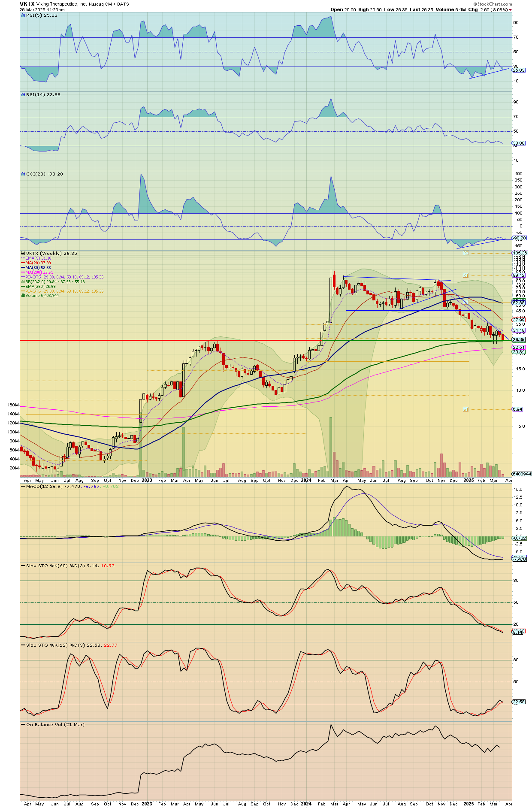Viewport: 532px width, 808px height.
Task: Click the 160M volume scale label
Action: 13,405
